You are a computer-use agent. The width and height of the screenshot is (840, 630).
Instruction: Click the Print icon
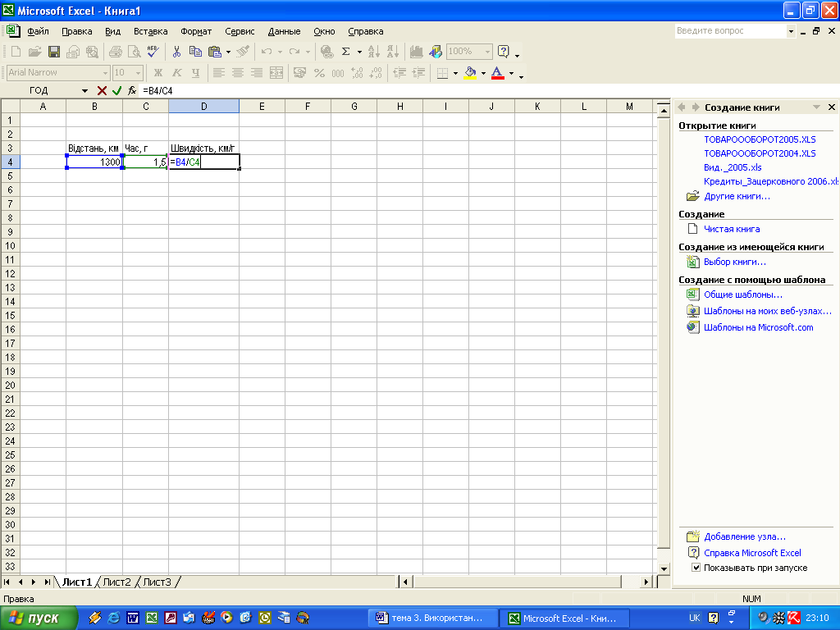(x=115, y=52)
